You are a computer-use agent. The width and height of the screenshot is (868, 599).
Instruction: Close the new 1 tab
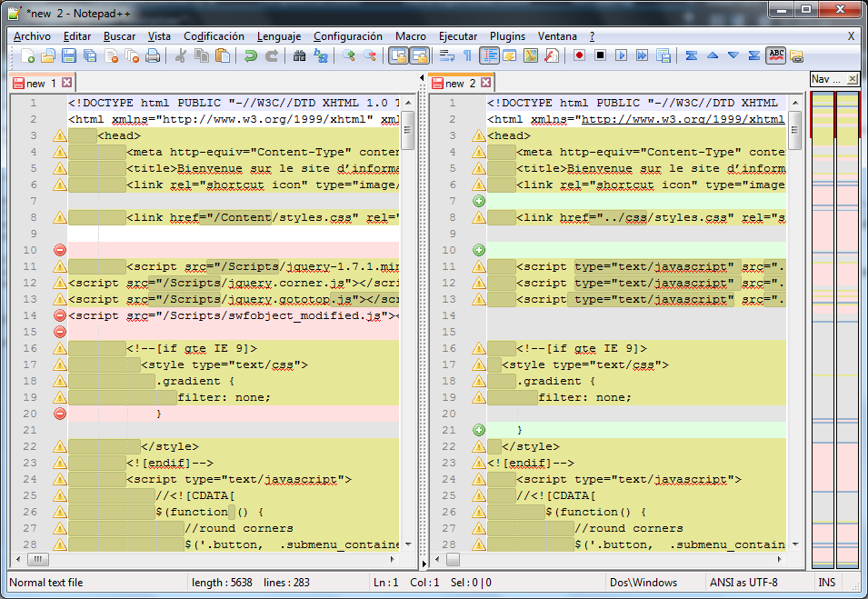[x=67, y=83]
